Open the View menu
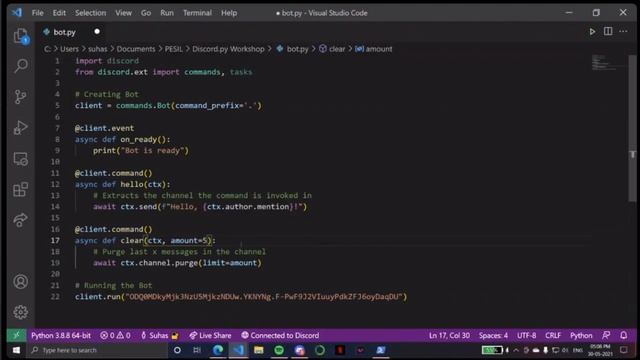This screenshot has width=640, height=360. point(123,13)
